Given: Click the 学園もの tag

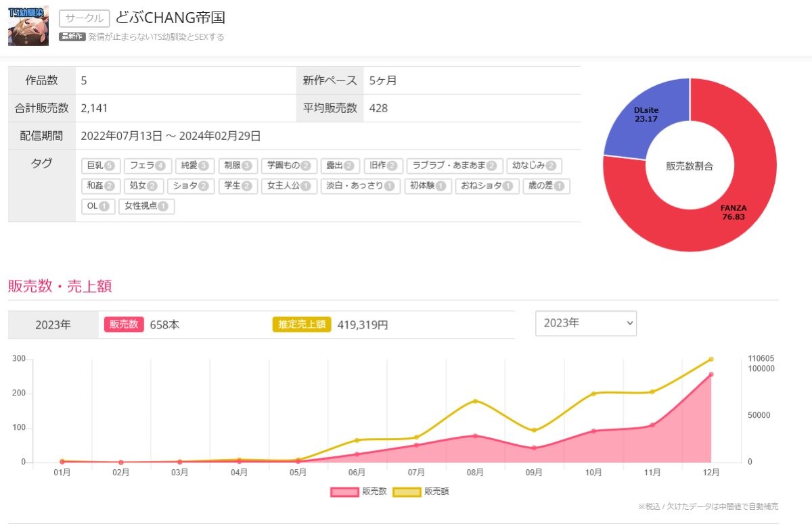Looking at the screenshot, I should [288, 166].
